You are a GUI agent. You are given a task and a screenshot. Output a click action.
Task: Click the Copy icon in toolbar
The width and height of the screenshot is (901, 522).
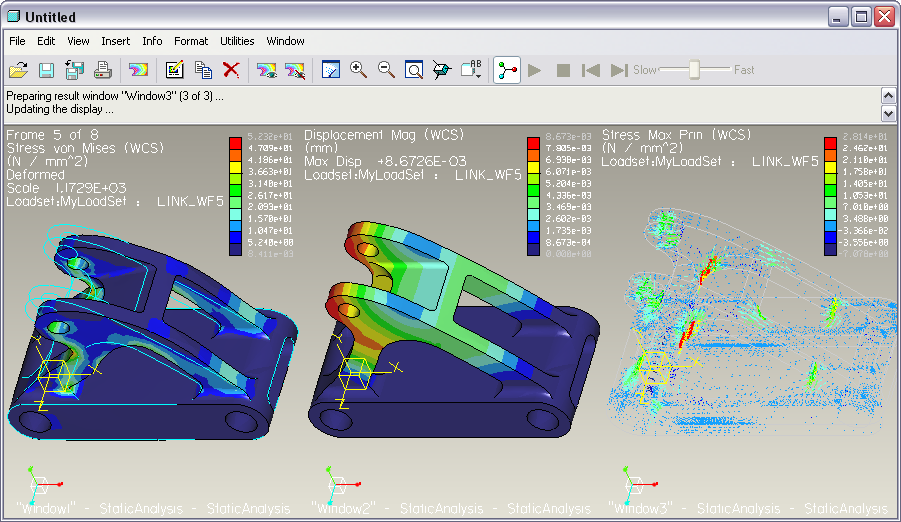click(203, 70)
